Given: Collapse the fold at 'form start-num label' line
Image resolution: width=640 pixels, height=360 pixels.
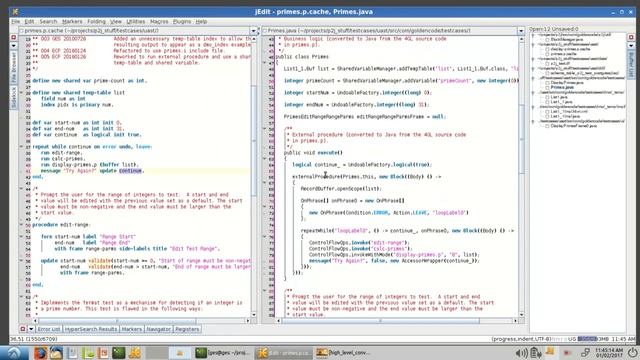Looking at the screenshot, I should coord(21,236).
